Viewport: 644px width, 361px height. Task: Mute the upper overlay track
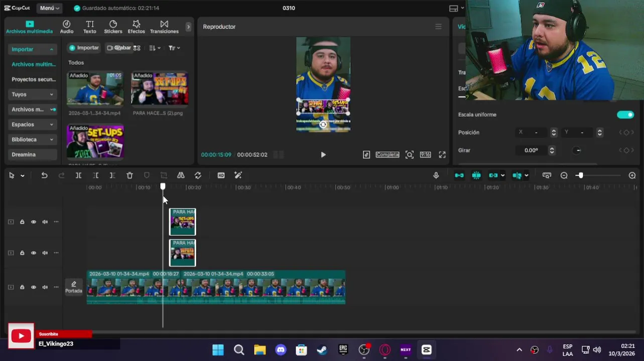[x=45, y=222]
